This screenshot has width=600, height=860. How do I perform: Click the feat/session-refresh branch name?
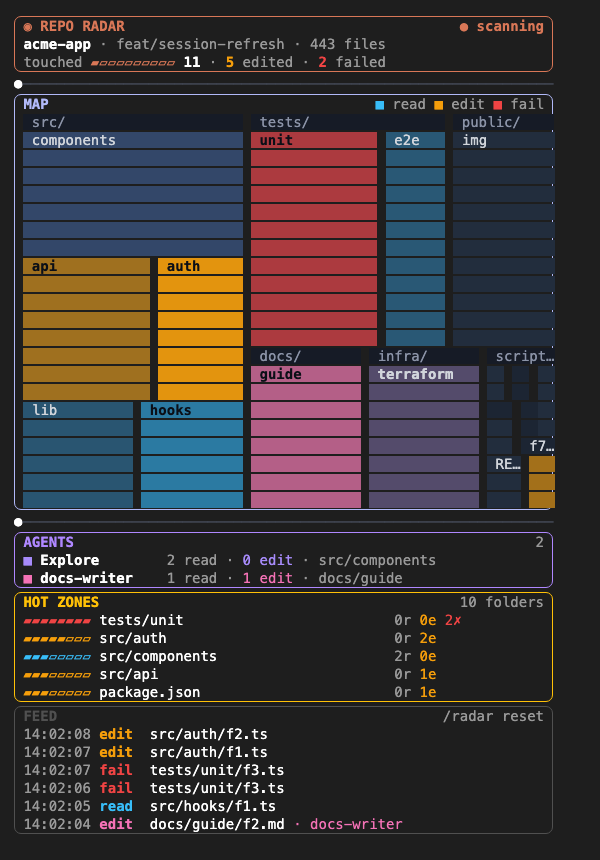tap(200, 44)
